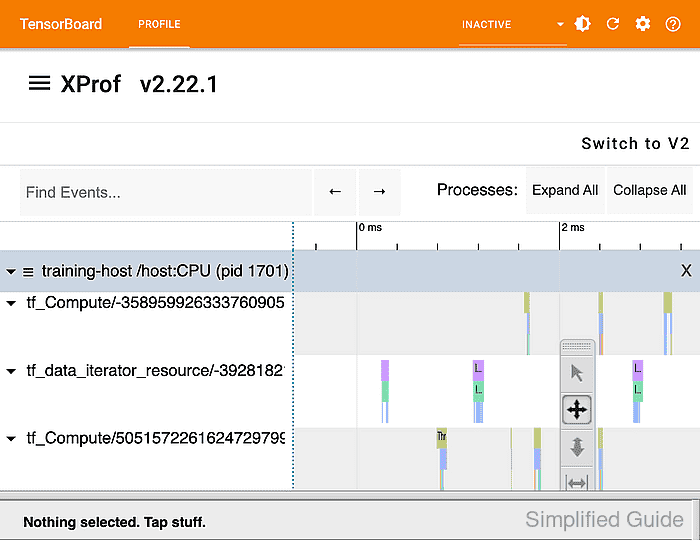
Task: Open the Simplified Guide
Action: pyautogui.click(x=604, y=519)
